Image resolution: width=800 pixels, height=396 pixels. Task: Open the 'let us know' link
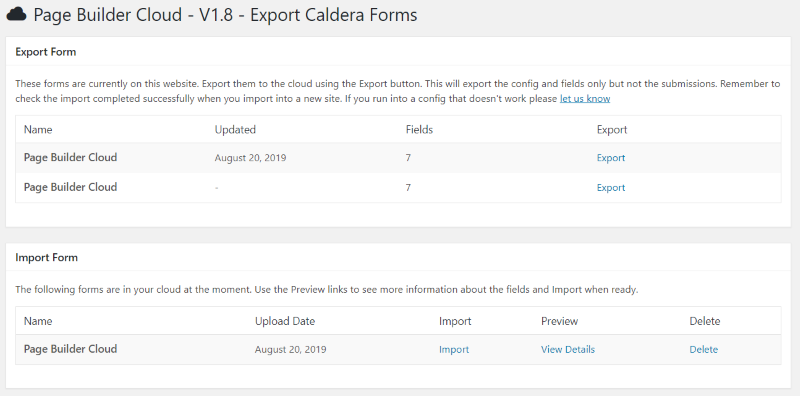(x=585, y=98)
